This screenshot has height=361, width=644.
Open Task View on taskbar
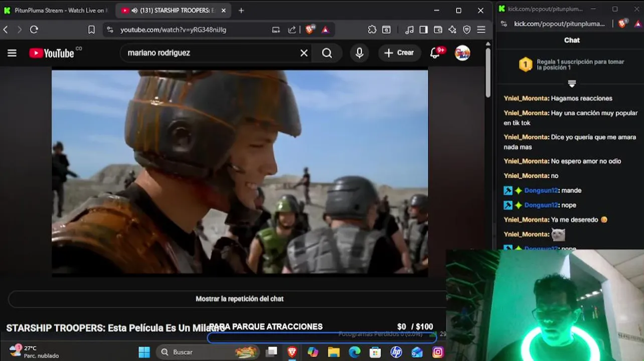(x=271, y=352)
